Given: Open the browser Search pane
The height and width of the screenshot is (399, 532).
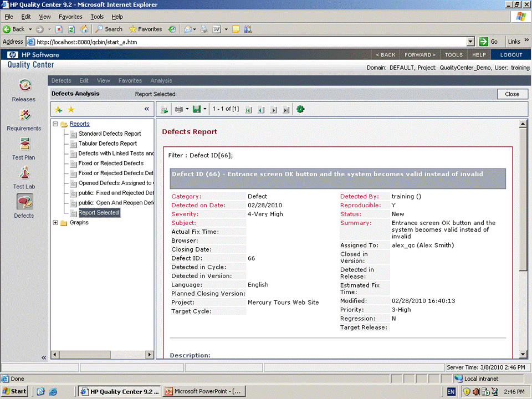Looking at the screenshot, I should click(x=109, y=29).
